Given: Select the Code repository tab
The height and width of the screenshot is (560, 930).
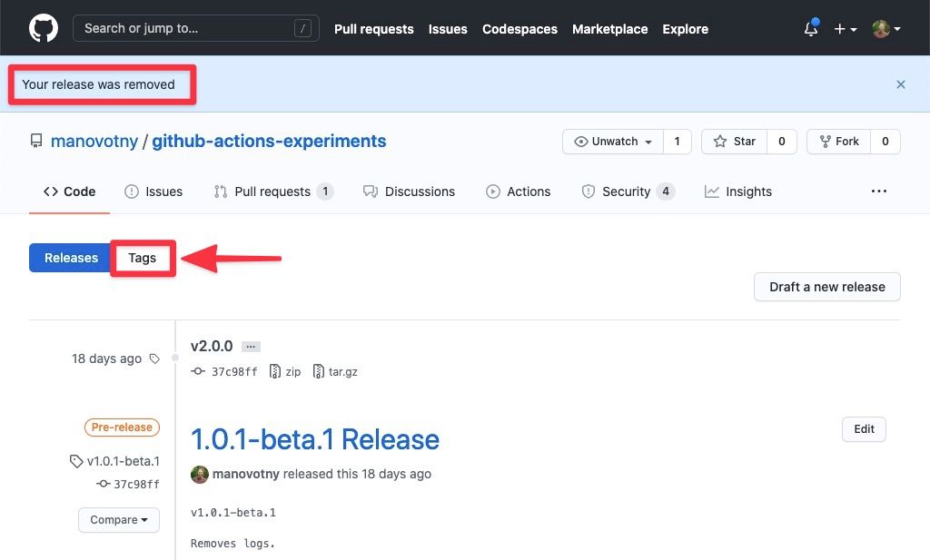Looking at the screenshot, I should point(69,192).
